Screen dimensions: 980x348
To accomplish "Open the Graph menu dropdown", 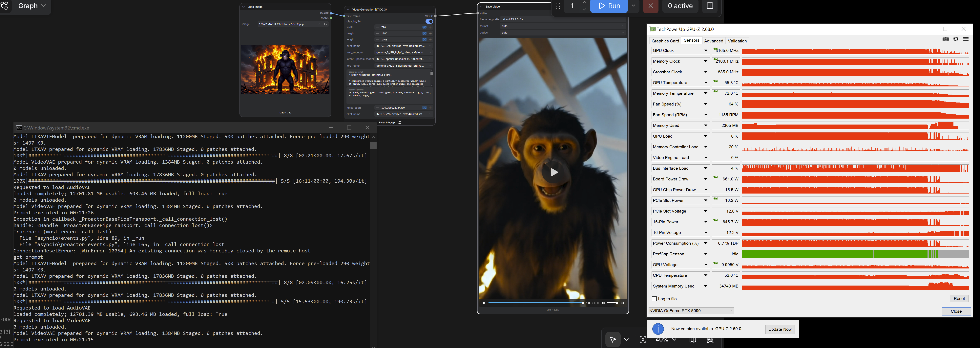I will (32, 6).
